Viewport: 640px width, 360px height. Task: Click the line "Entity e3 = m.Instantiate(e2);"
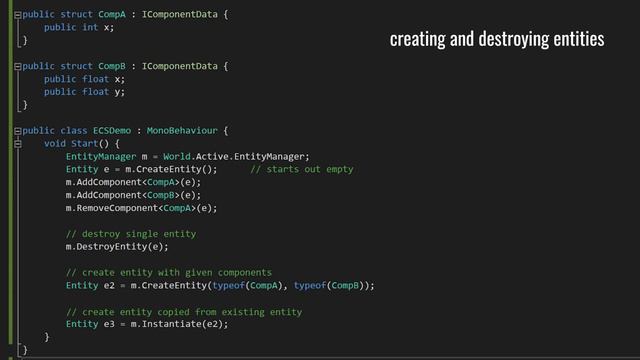[147, 324]
